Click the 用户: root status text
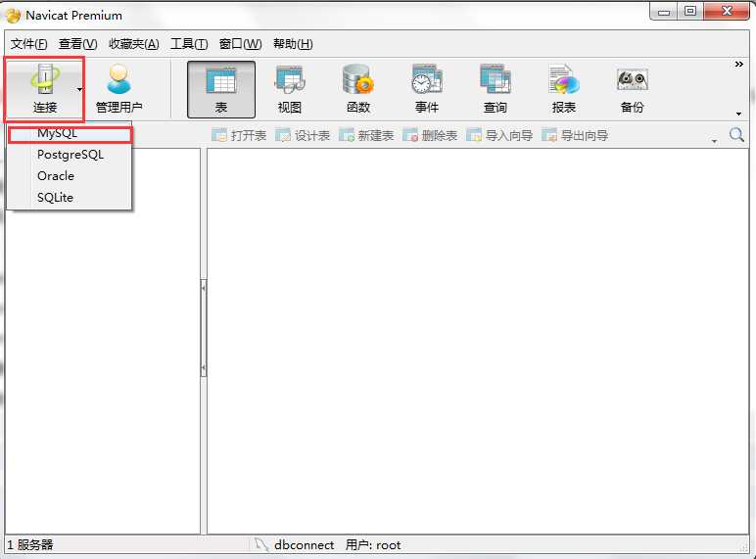The image size is (756, 559). [x=373, y=545]
